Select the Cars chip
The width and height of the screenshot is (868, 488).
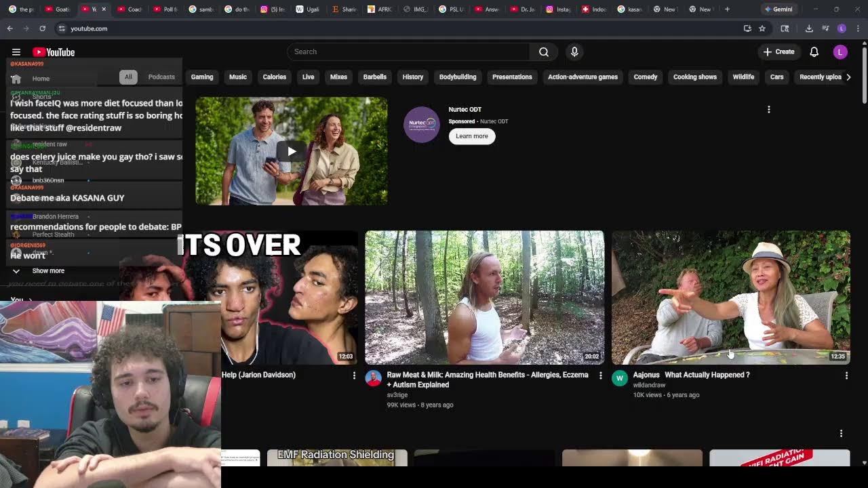tap(776, 77)
